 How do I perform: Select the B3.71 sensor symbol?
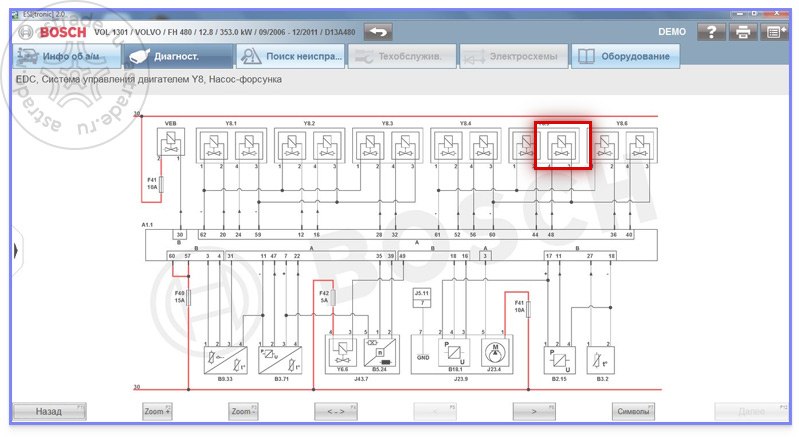click(x=280, y=360)
